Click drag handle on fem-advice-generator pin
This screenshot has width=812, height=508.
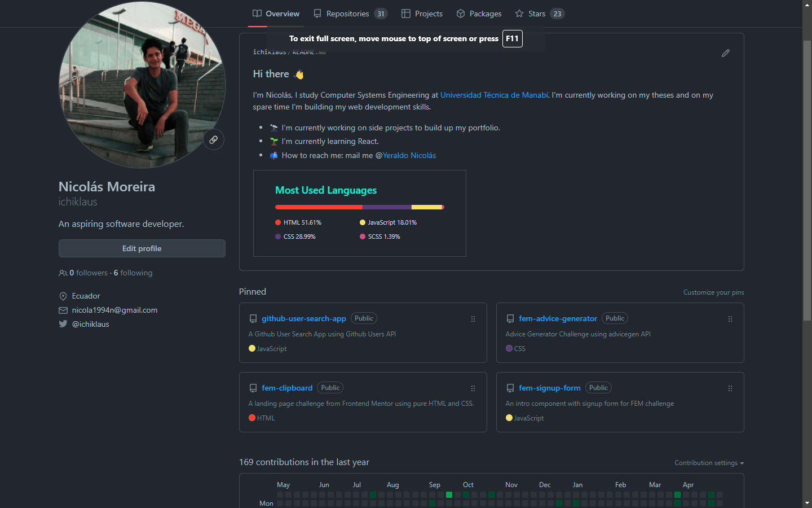(x=730, y=319)
